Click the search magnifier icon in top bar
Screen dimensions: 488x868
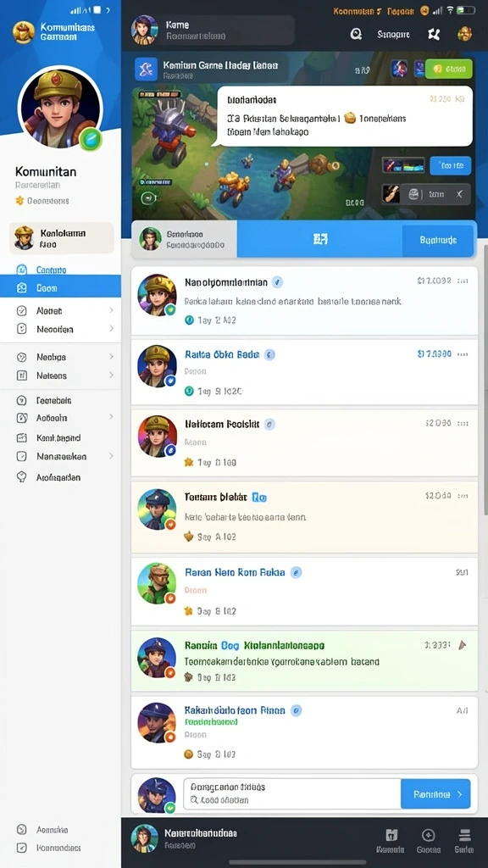356,34
